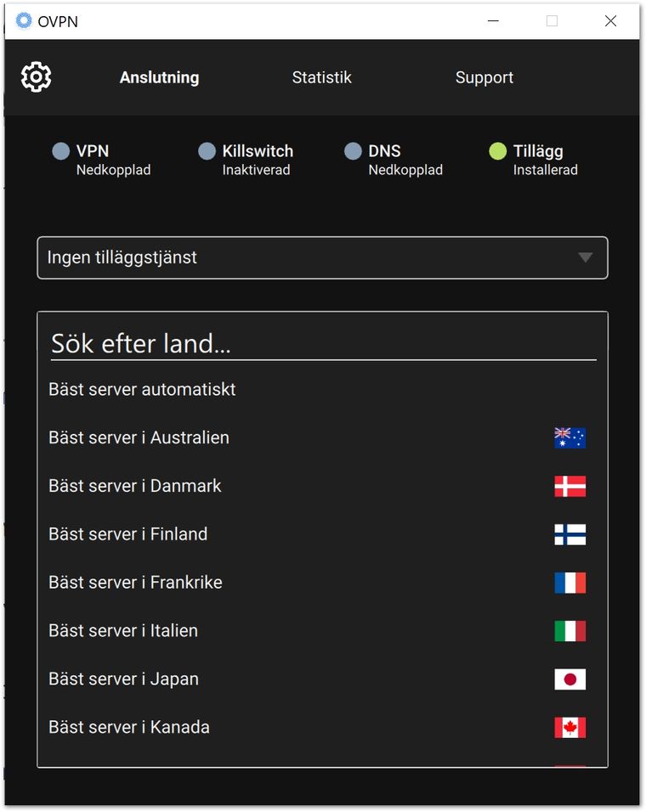This screenshot has height=812, width=646.
Task: Click the OVPN logo in title bar
Action: tap(23, 21)
